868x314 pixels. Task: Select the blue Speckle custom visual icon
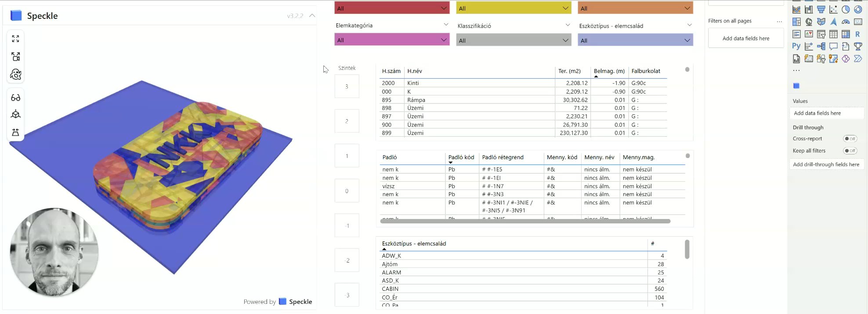(x=796, y=86)
